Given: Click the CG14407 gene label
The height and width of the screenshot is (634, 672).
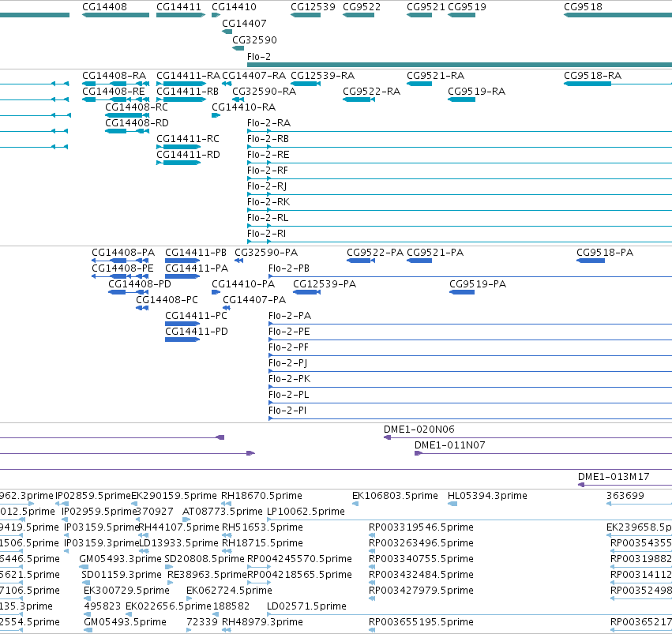Looking at the screenshot, I should [244, 23].
